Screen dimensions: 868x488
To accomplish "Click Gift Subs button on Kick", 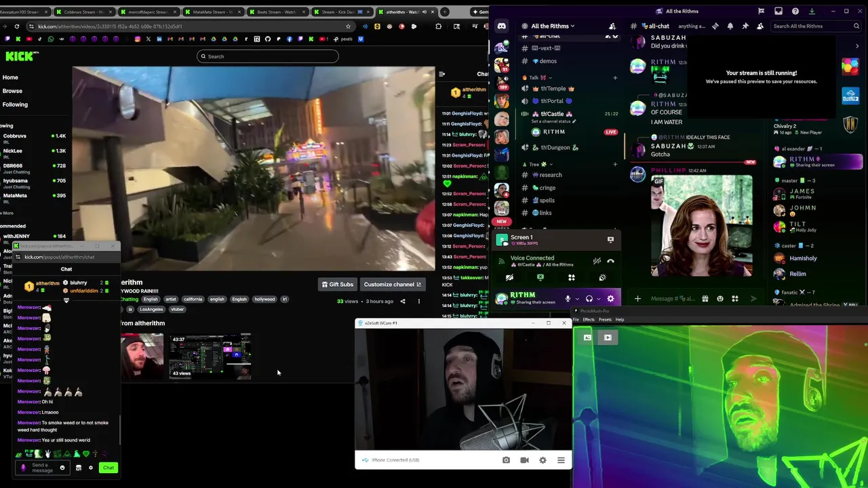I will coord(337,285).
